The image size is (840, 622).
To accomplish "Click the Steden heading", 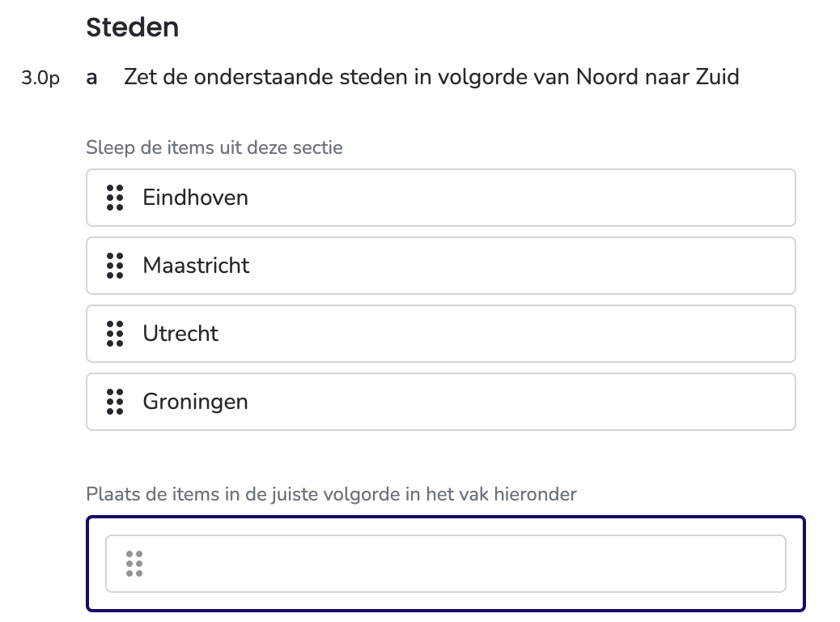I will (x=133, y=28).
